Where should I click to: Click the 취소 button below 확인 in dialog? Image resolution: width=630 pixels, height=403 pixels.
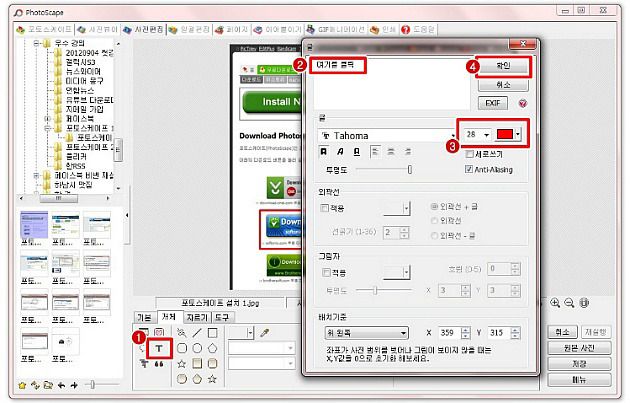coord(503,85)
